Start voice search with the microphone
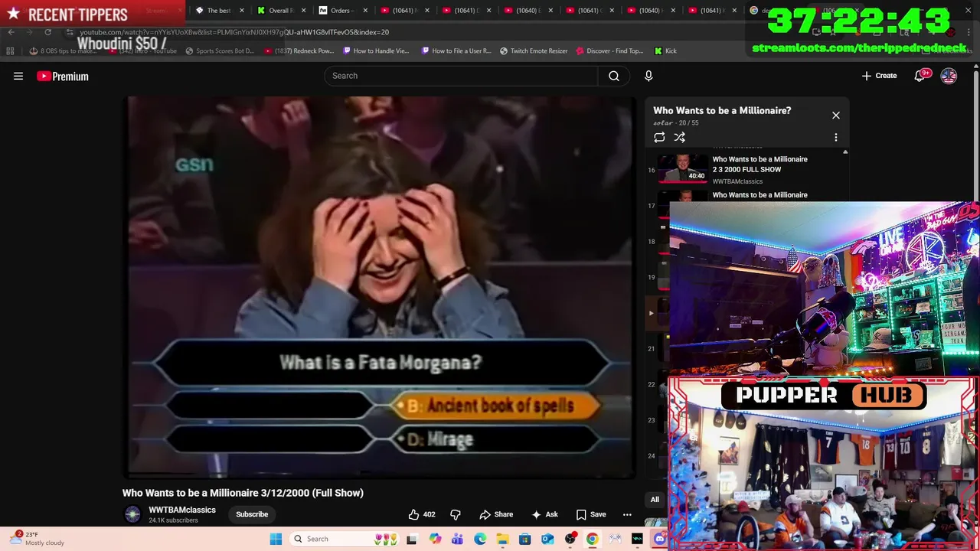 [648, 76]
